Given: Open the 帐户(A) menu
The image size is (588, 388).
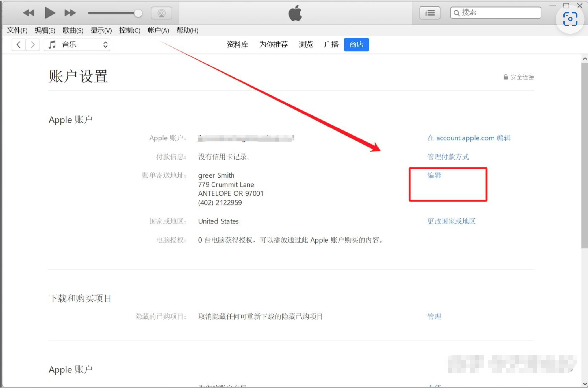Looking at the screenshot, I should click(x=158, y=30).
